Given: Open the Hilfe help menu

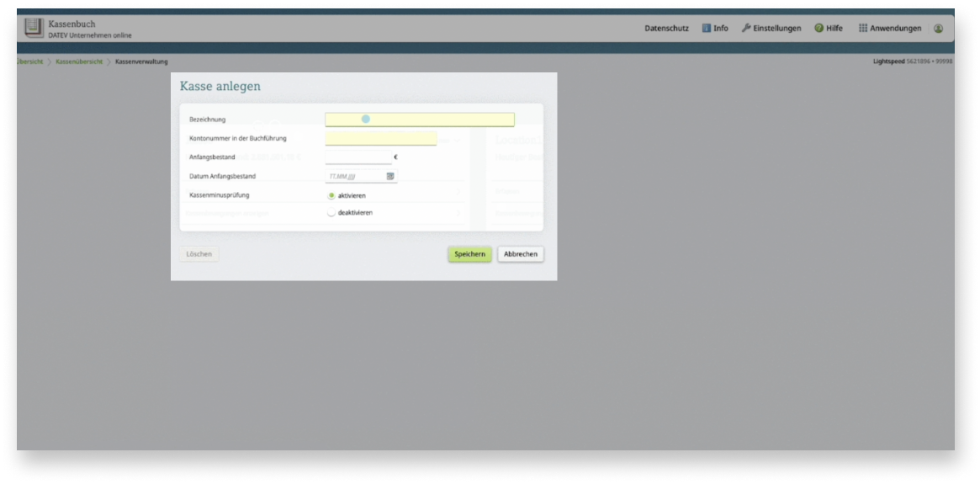Looking at the screenshot, I should pyautogui.click(x=828, y=28).
